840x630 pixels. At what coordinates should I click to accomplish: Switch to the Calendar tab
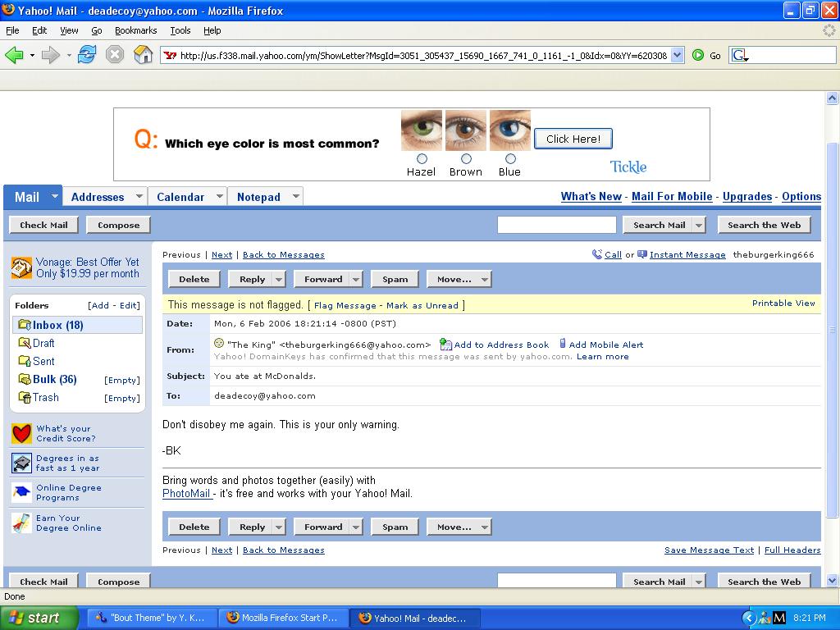click(x=180, y=197)
